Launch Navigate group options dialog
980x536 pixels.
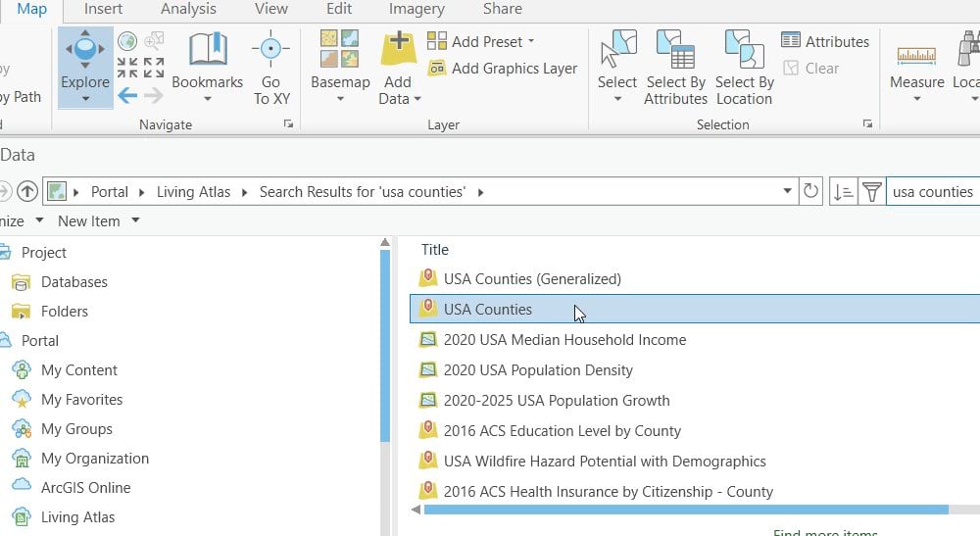pos(288,123)
